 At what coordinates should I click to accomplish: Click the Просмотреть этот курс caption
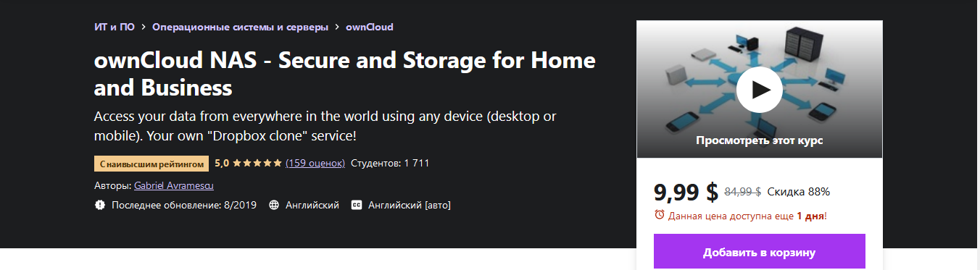759,140
